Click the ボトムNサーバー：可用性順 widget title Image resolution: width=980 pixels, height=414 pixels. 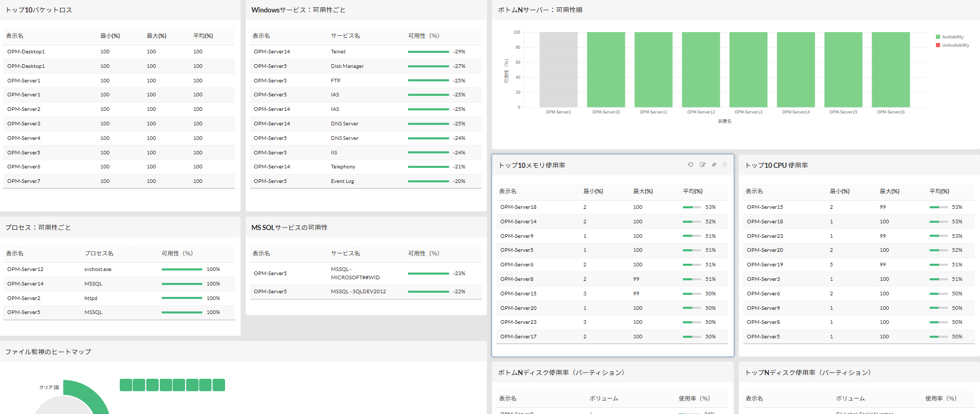point(540,10)
